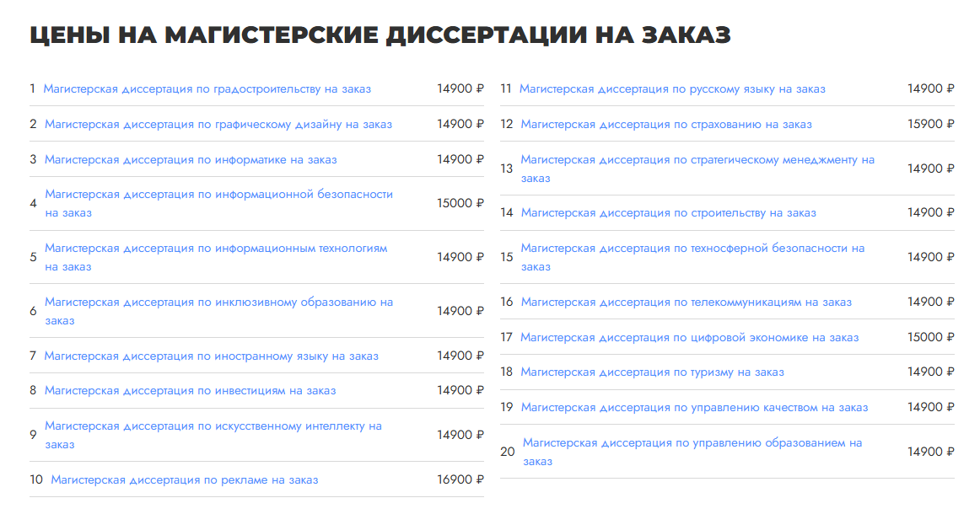Click the 15900 ₽ price for страхованию

pos(930,124)
